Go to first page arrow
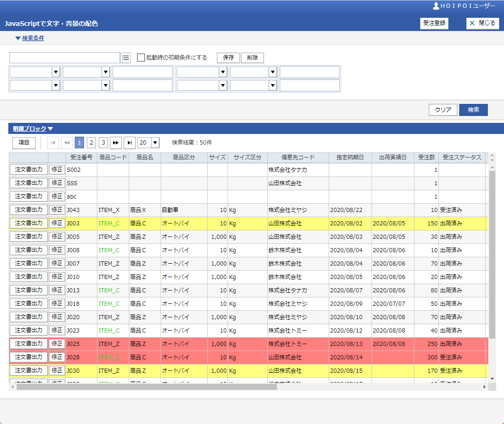 (53, 143)
